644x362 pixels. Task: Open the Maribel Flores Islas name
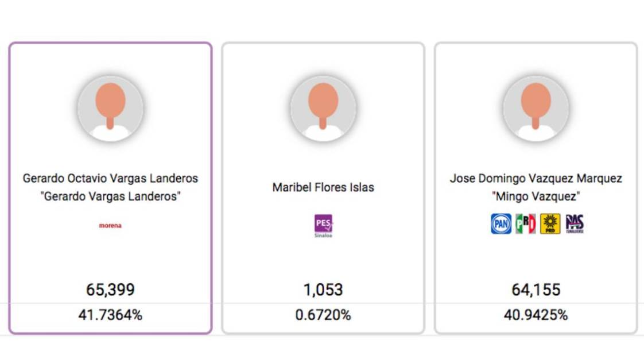(323, 187)
